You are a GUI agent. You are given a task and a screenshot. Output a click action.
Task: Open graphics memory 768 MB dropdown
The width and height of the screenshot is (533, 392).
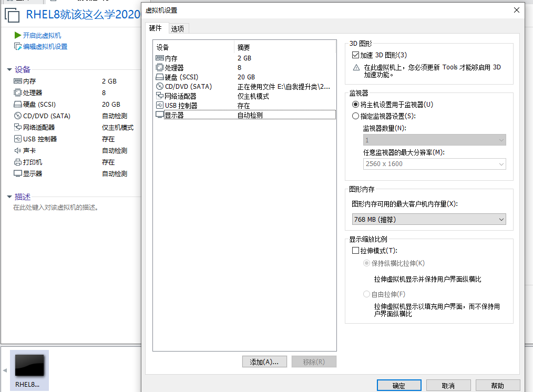click(429, 220)
